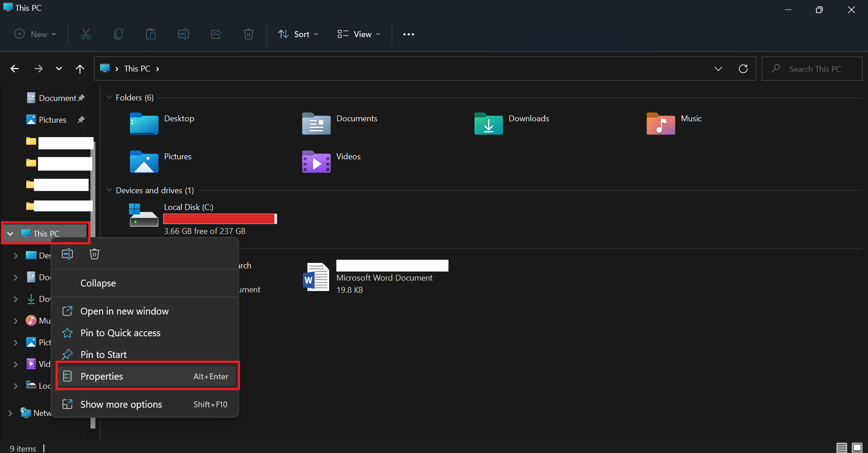Go up one folder level
The width and height of the screenshot is (868, 453).
point(80,69)
